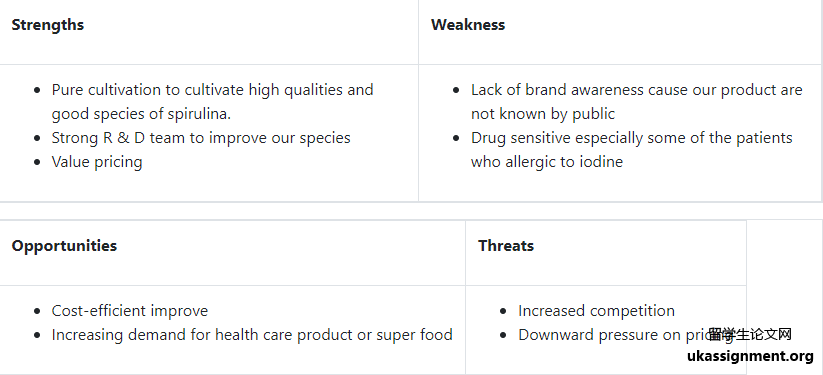Click the bullet dot before Value pricing
This screenshot has width=823, height=375.
pyautogui.click(x=37, y=162)
